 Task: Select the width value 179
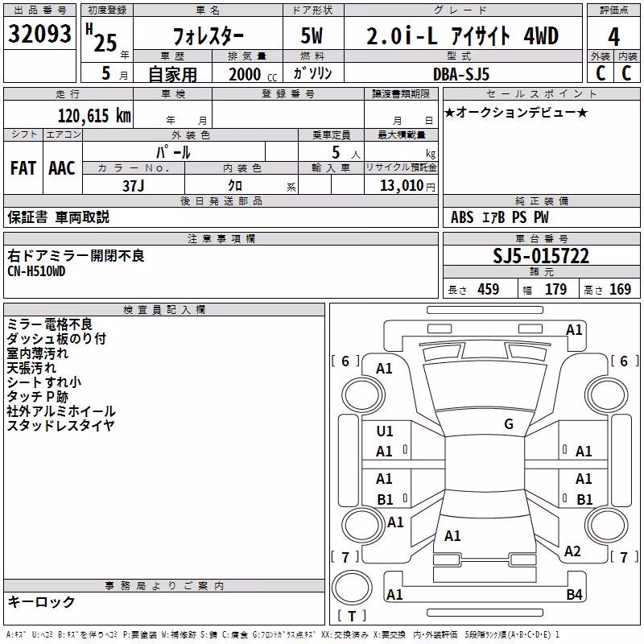pos(555,289)
